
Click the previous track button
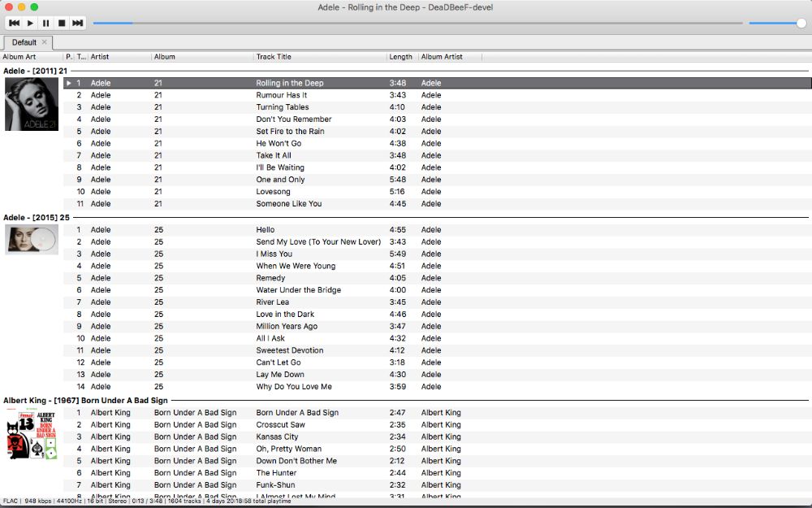tap(14, 23)
